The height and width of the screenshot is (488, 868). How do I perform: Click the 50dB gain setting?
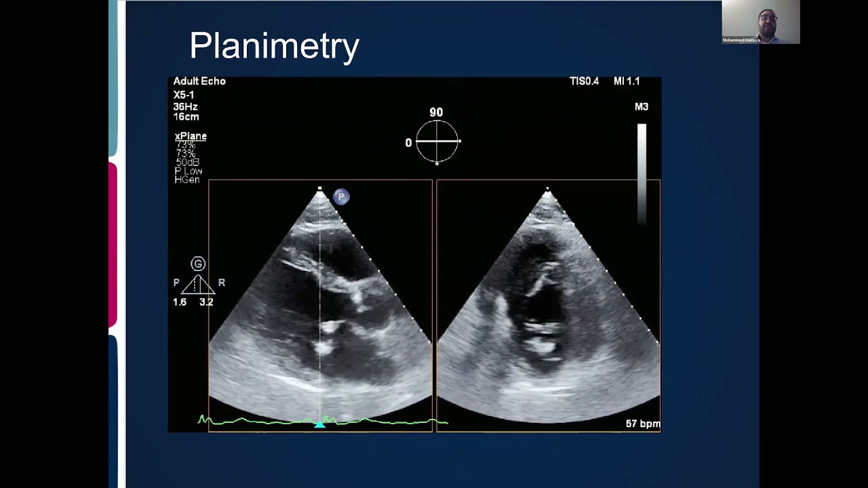click(188, 163)
